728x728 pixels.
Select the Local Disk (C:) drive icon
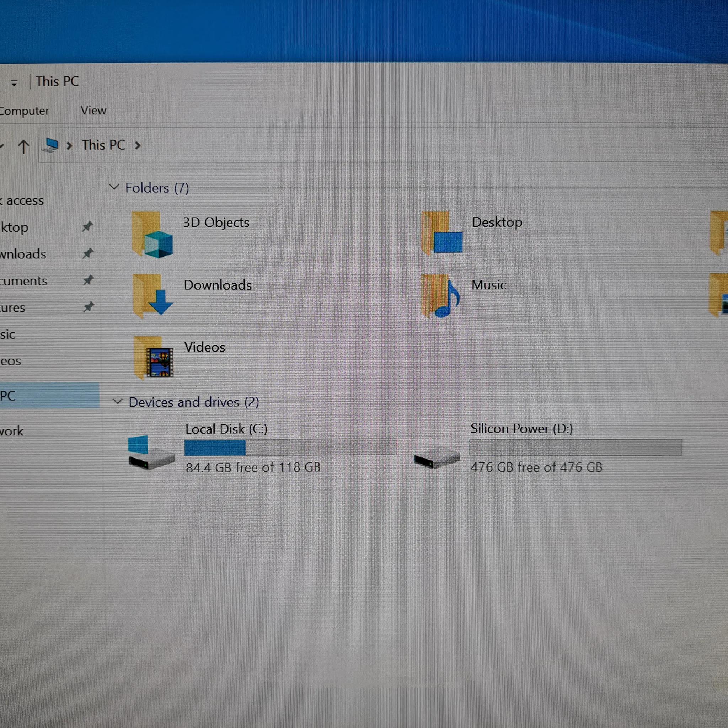click(x=151, y=452)
